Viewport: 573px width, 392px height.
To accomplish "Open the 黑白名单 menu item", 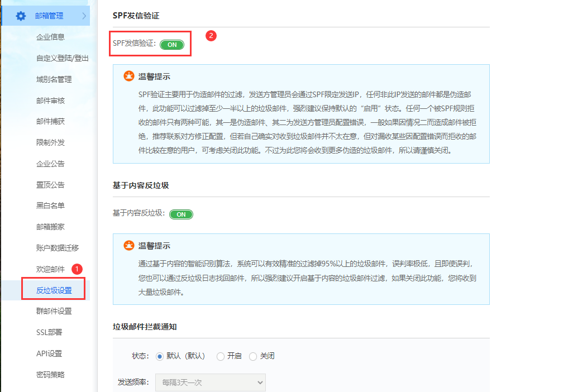I will click(x=50, y=205).
